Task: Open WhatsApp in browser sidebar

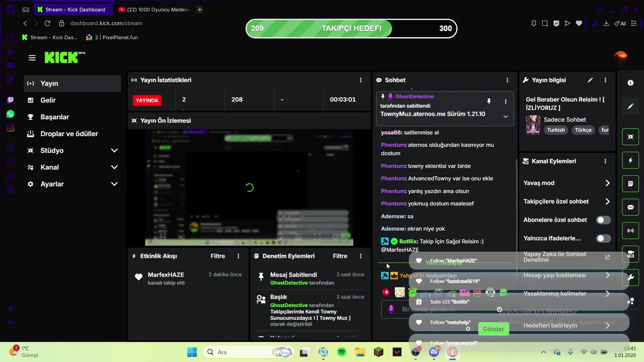Action: click(11, 114)
